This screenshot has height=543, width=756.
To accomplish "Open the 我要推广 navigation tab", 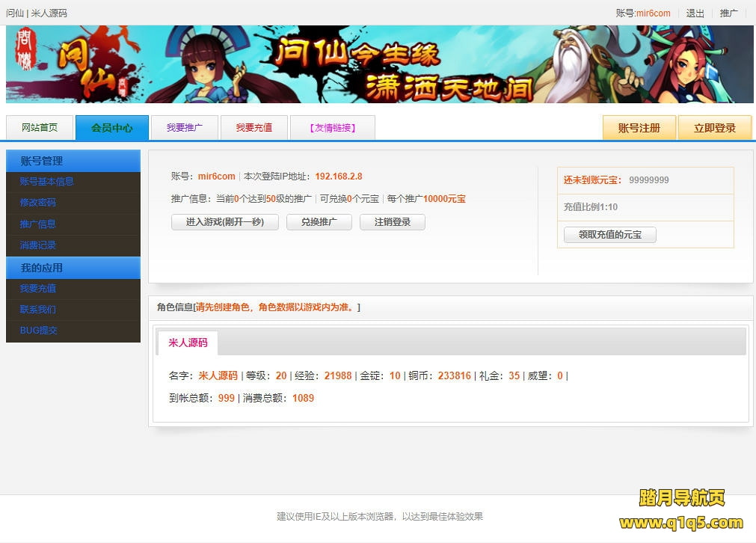I will pyautogui.click(x=184, y=128).
